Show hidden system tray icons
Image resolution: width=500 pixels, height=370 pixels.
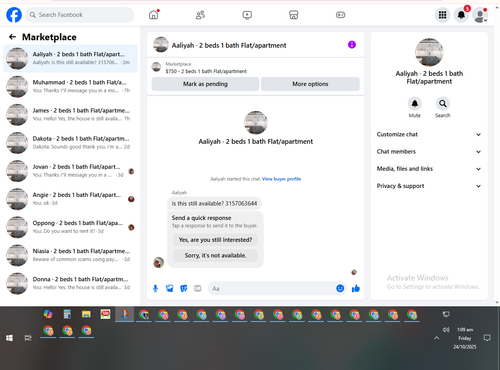click(436, 338)
